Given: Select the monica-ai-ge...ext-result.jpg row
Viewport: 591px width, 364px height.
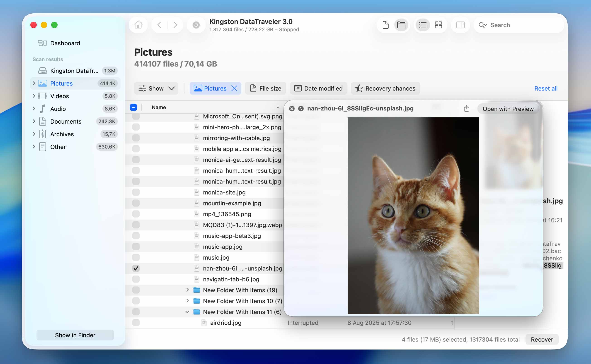Looking at the screenshot, I should pos(204,160).
